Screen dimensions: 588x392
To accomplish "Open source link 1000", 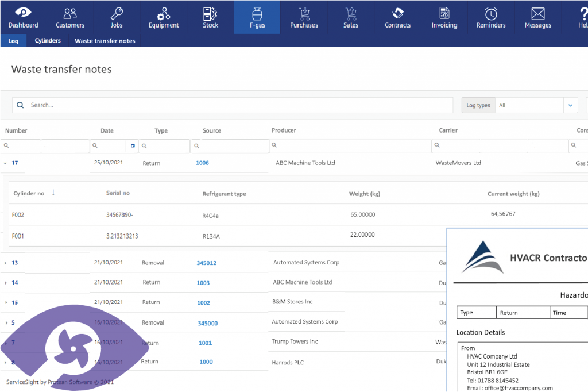I will coord(206,362).
